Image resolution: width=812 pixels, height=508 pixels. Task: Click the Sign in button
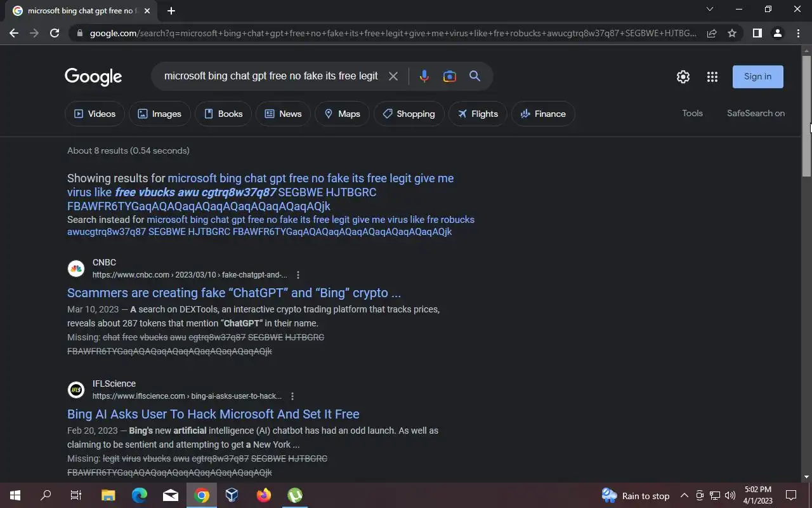pyautogui.click(x=757, y=76)
